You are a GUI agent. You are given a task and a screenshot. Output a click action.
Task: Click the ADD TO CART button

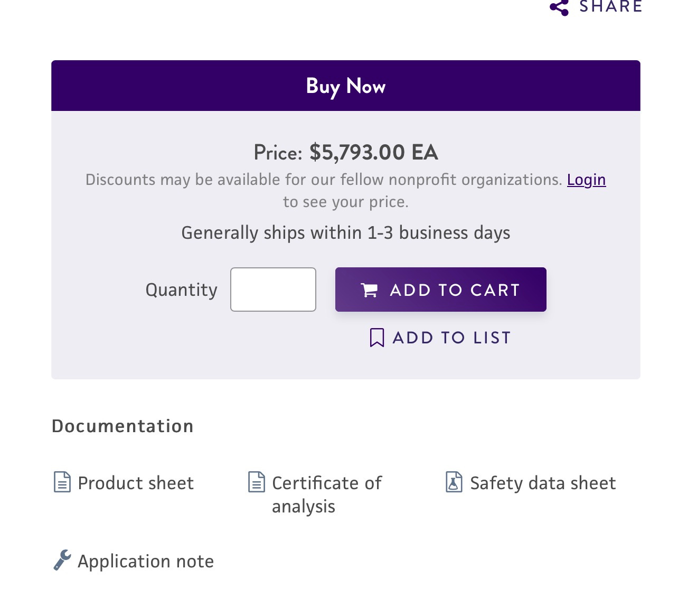click(x=441, y=290)
